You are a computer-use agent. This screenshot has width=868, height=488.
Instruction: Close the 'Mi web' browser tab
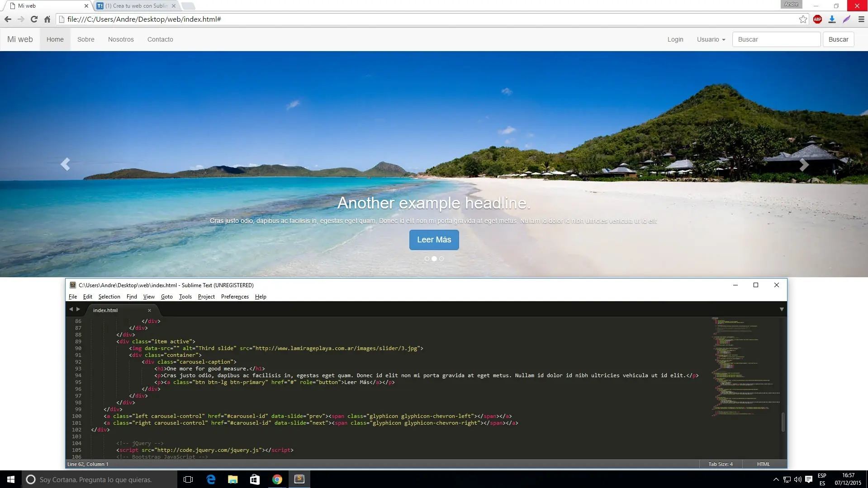click(86, 6)
